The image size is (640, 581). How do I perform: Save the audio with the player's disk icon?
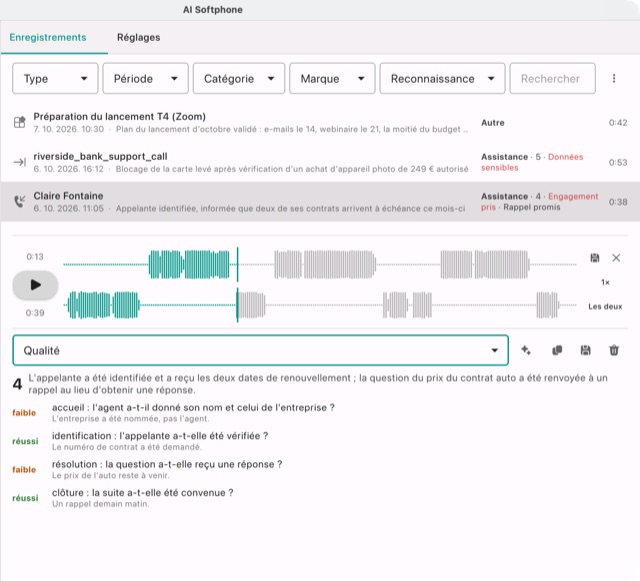click(x=595, y=258)
